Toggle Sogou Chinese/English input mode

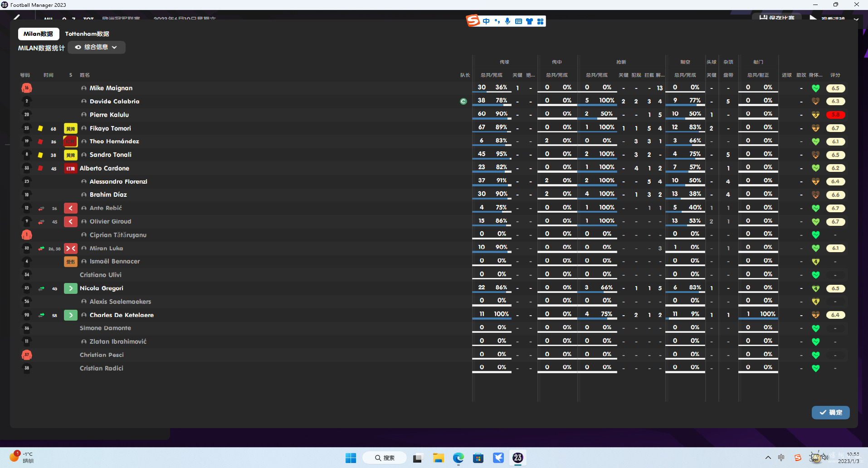486,21
